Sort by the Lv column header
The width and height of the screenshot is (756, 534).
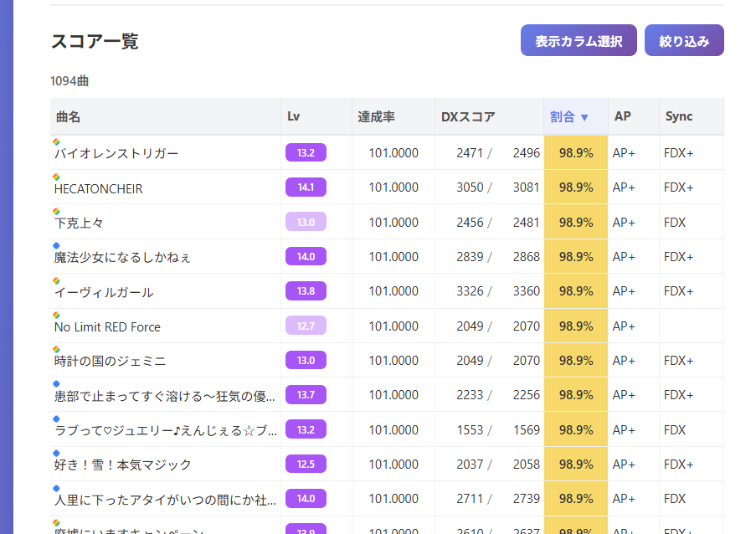pyautogui.click(x=316, y=116)
